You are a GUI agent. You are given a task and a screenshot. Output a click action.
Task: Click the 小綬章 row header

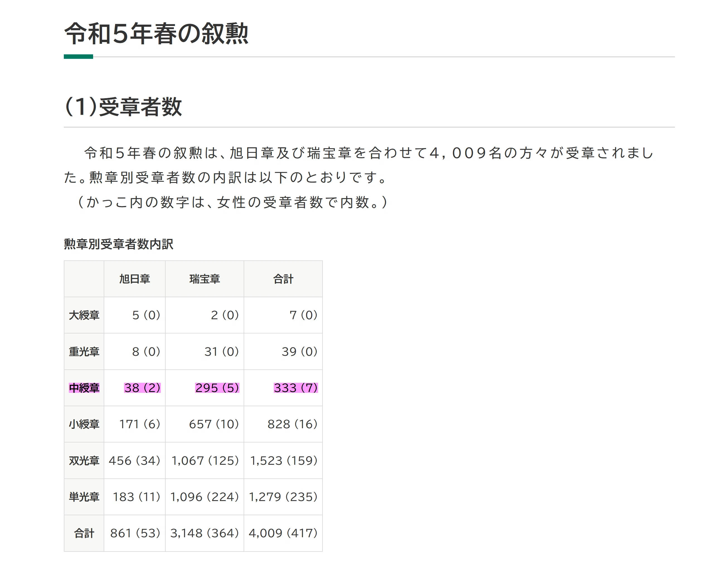pos(84,424)
